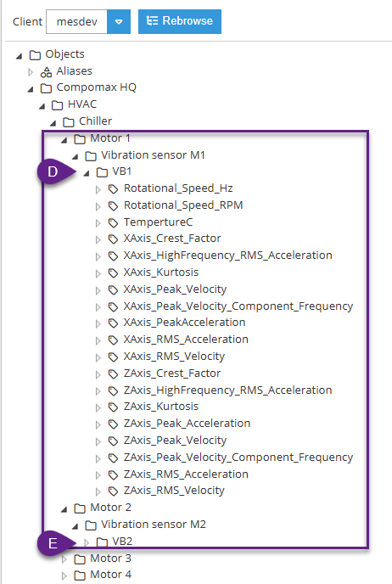Viewport: 392px width, 584px height.
Task: Click the Aliases node icon
Action: click(46, 71)
